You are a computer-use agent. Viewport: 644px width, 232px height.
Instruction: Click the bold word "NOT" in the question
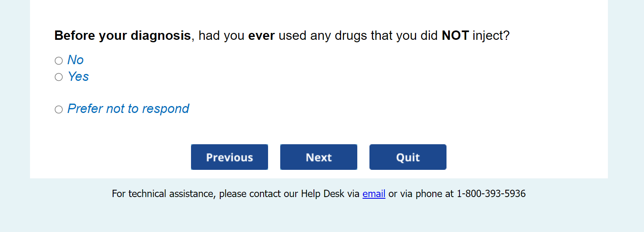(455, 36)
